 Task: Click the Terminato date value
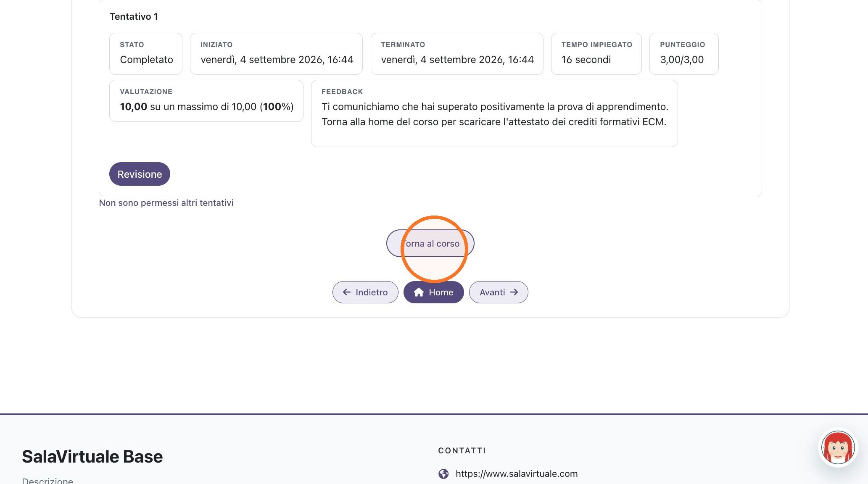pyautogui.click(x=457, y=60)
